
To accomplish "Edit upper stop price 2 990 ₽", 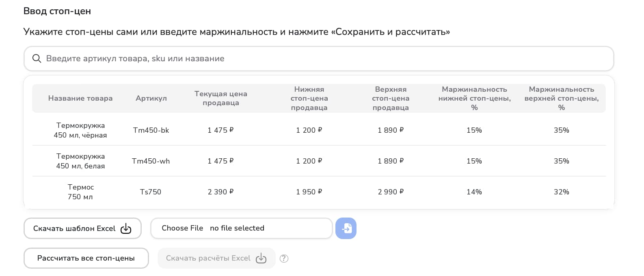I will 391,192.
